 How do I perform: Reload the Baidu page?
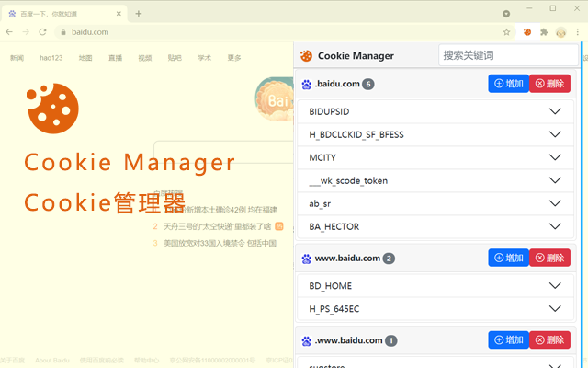(x=42, y=32)
